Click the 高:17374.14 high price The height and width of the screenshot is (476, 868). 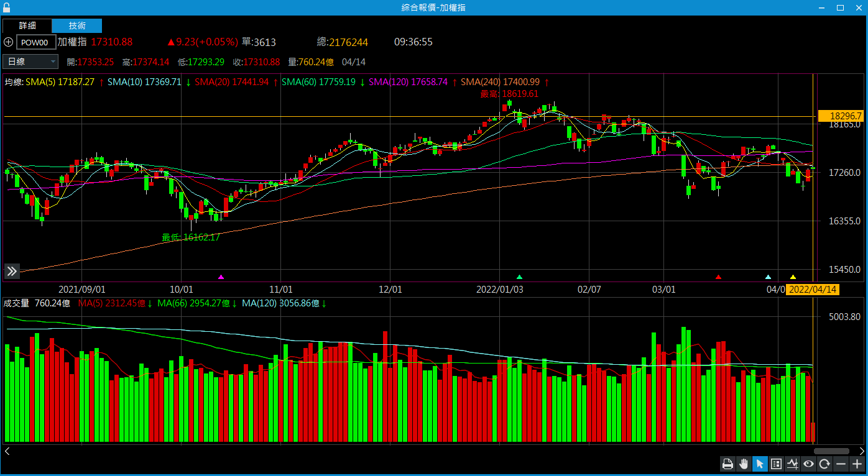(x=146, y=62)
